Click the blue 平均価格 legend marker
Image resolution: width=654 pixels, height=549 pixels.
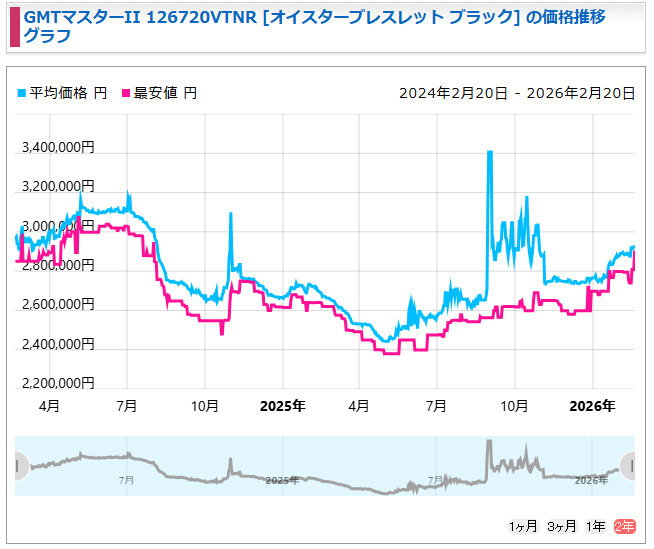(x=22, y=94)
